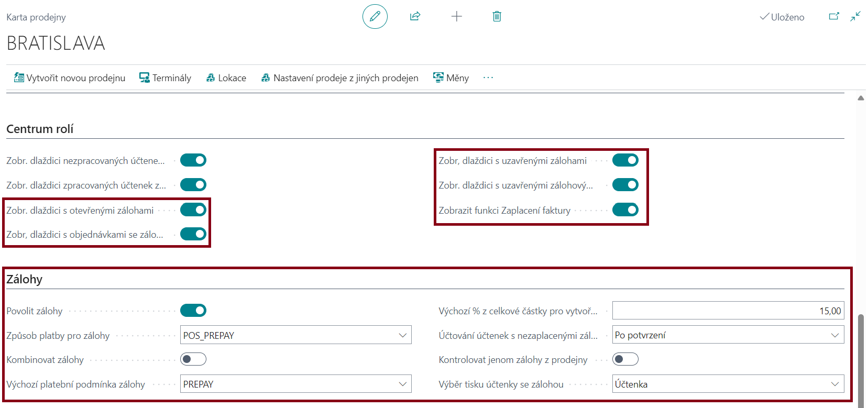The image size is (868, 408).
Task: Click the 15,00 percent input field
Action: coord(728,311)
